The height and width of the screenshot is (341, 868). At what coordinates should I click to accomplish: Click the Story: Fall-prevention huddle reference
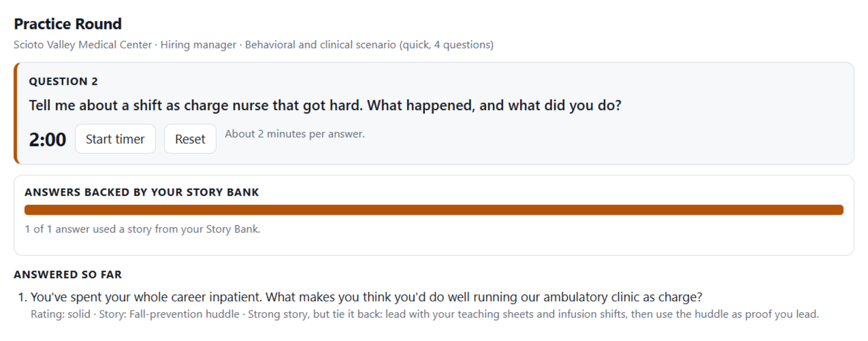[168, 314]
